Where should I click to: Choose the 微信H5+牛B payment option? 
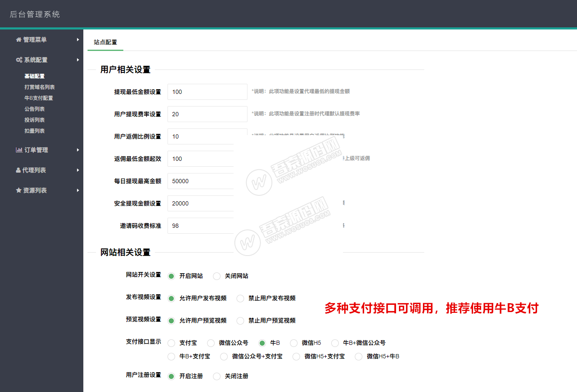359,357
